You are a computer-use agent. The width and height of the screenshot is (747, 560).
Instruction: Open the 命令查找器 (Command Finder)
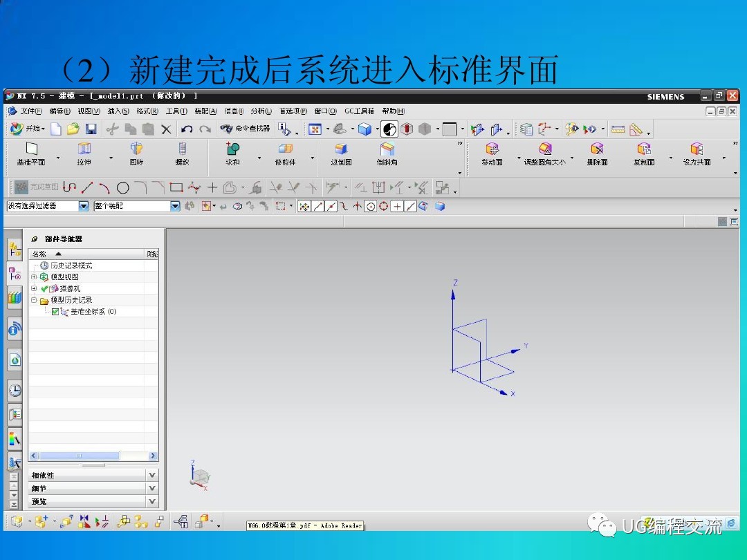coord(246,129)
